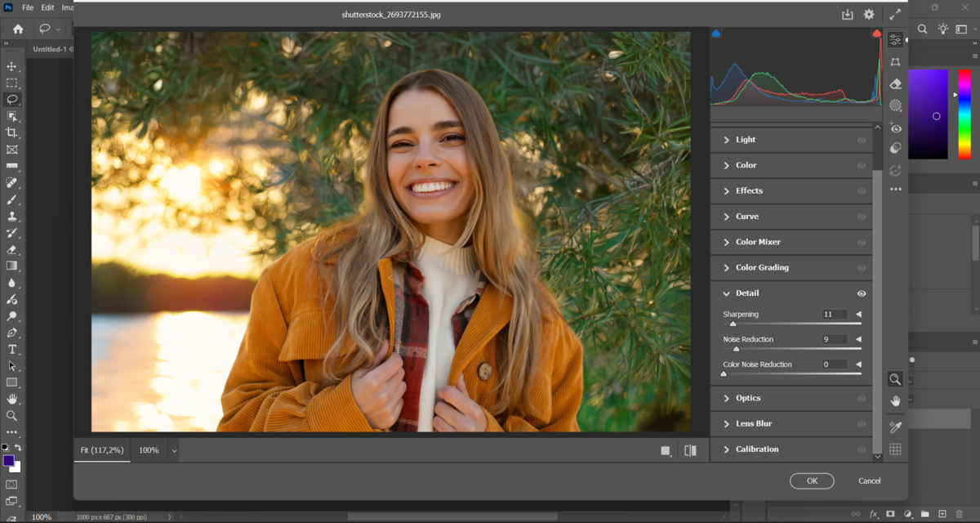This screenshot has height=523, width=980.
Task: Expand Sharpening extra options triangle
Action: click(x=858, y=314)
